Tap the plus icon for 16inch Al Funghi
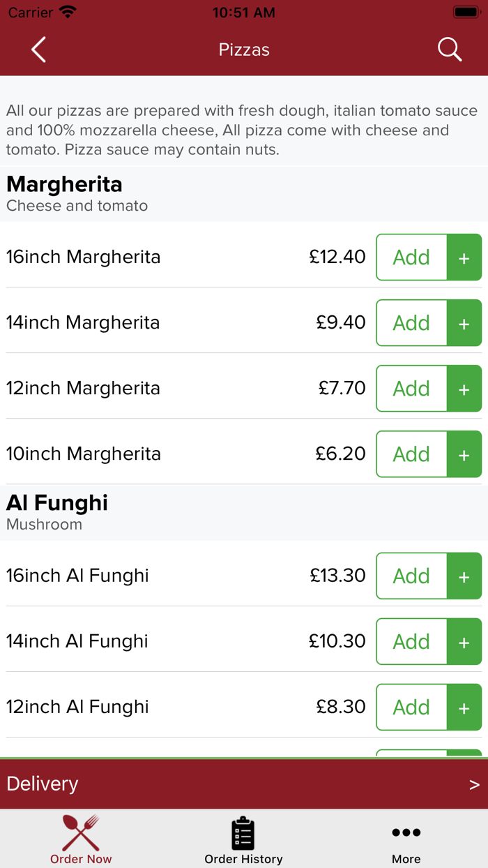Image resolution: width=488 pixels, height=868 pixels. (464, 576)
